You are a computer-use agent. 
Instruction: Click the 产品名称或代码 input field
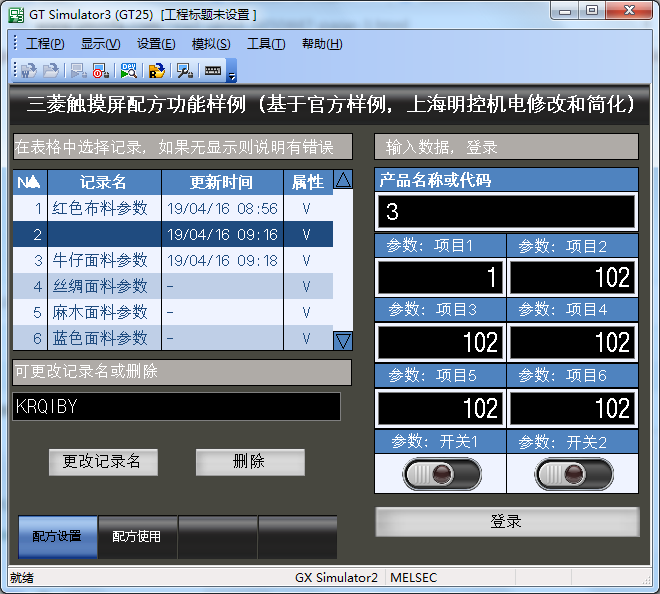tap(506, 212)
